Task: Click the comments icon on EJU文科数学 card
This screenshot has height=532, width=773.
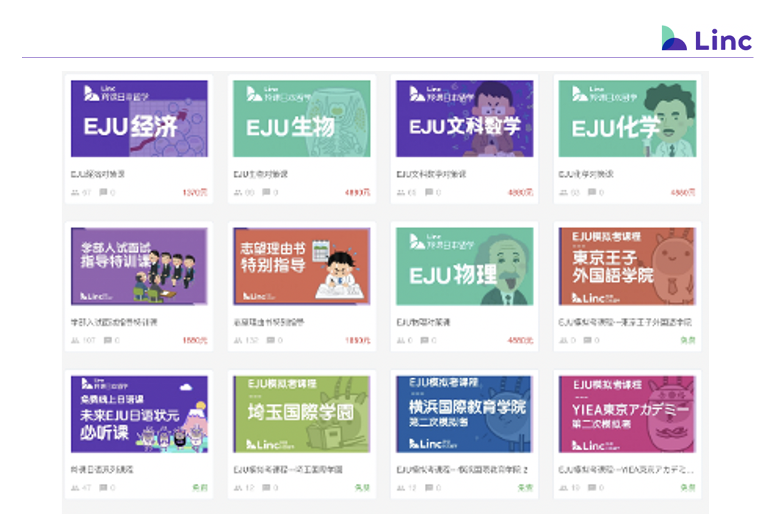Action: point(429,192)
